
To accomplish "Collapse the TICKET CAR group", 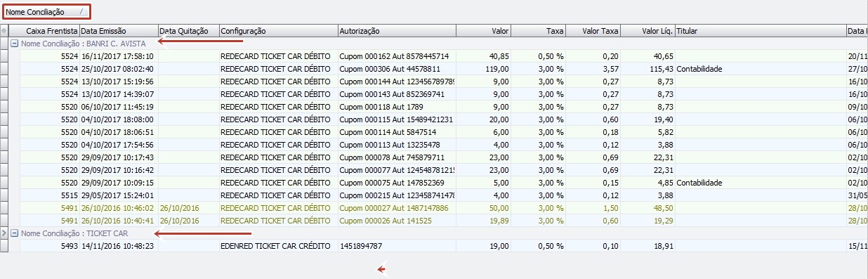I will [x=15, y=233].
